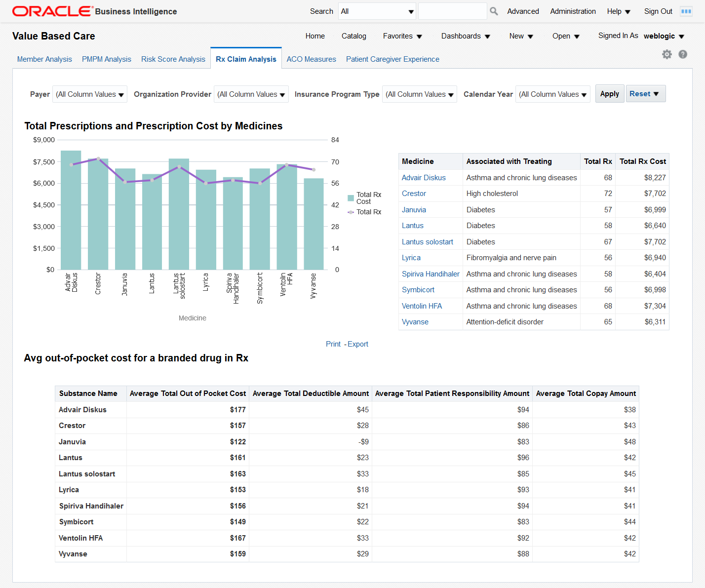705x588 pixels.
Task: Open the Spiriva Handihaler medicine link
Action: tap(431, 274)
